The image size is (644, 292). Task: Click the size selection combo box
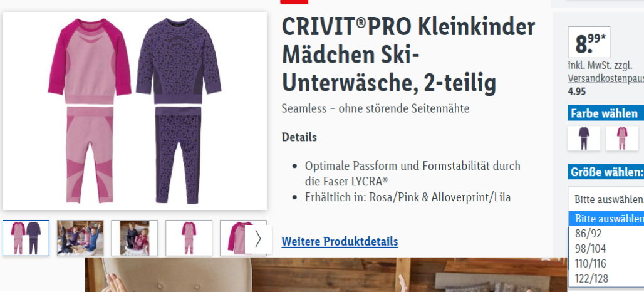pyautogui.click(x=606, y=199)
